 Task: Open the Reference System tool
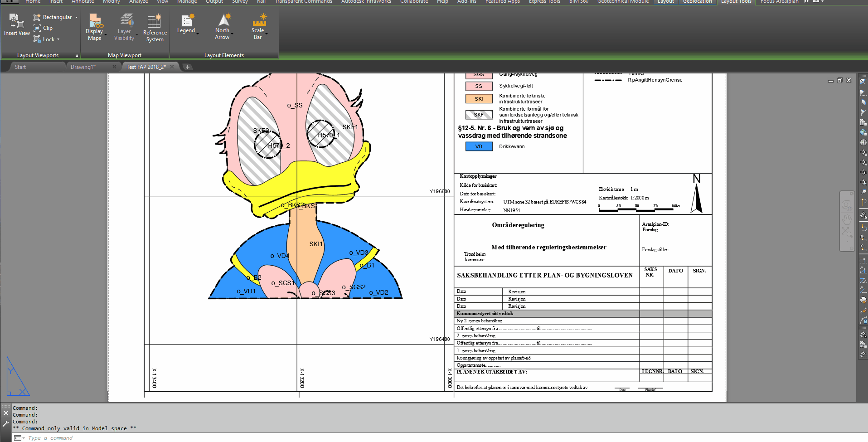pos(155,29)
